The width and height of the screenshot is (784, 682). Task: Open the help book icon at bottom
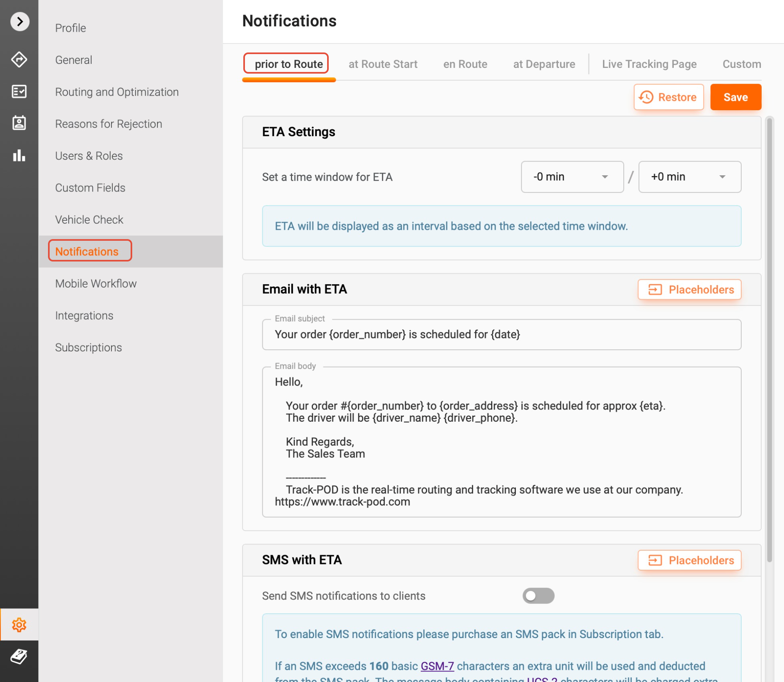[19, 656]
